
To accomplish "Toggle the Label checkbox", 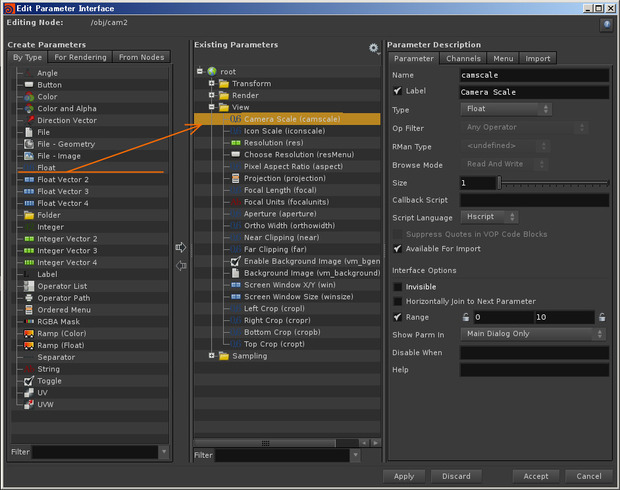I will pos(397,91).
